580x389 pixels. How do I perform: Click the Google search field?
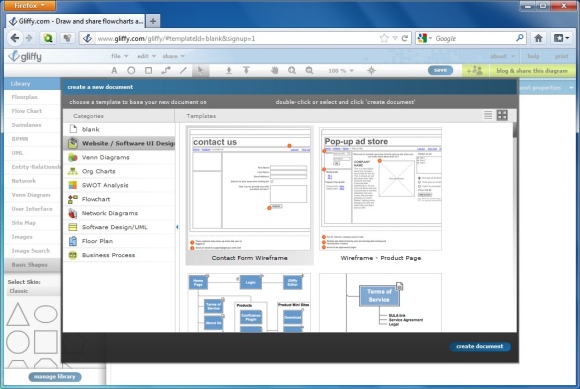pos(474,38)
